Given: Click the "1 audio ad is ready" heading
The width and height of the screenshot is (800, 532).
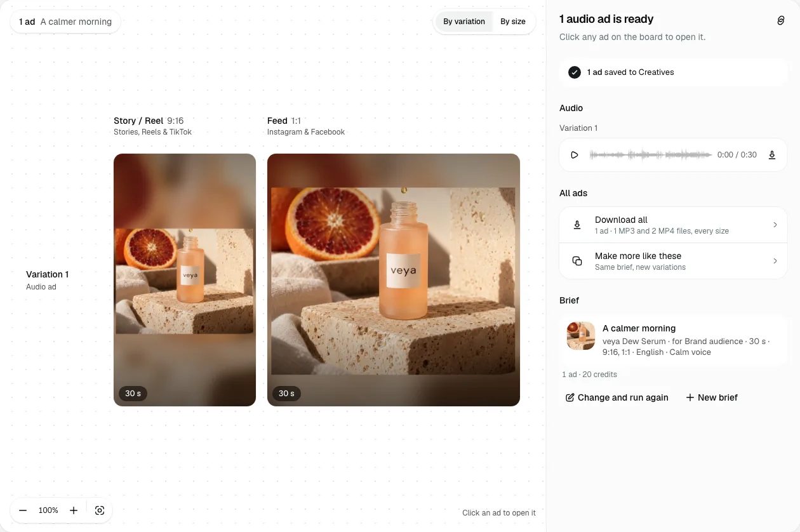Looking at the screenshot, I should [606, 19].
